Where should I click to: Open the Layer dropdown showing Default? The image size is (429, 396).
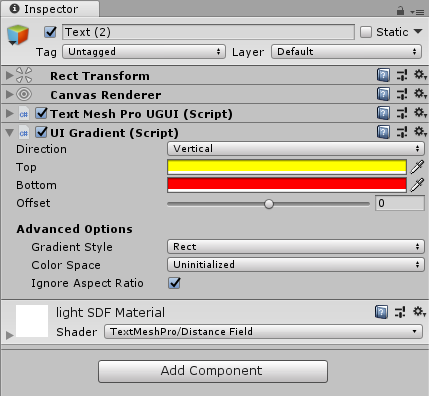[346, 52]
